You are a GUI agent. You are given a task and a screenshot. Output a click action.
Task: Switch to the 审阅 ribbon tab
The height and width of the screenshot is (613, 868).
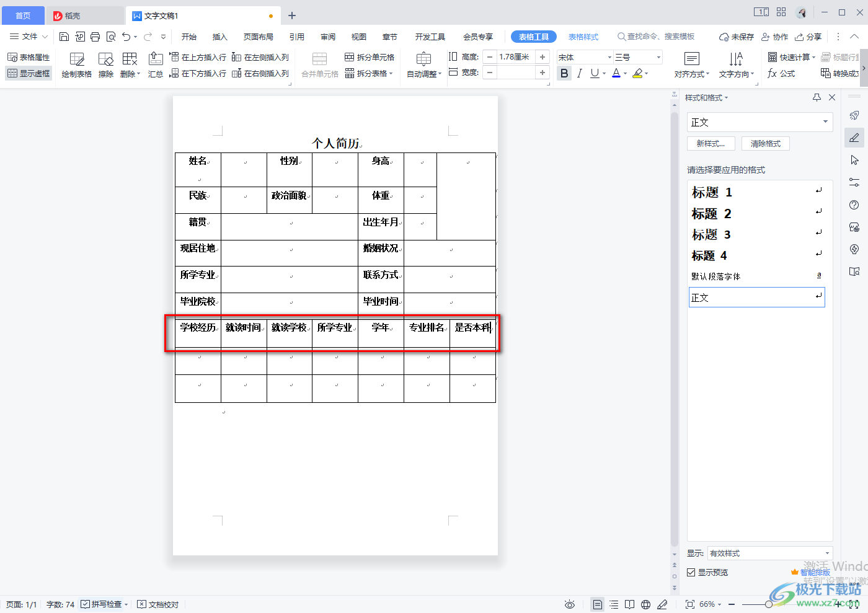[x=328, y=37]
